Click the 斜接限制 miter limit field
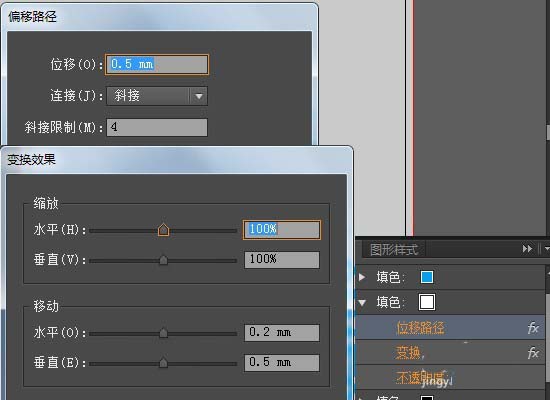The image size is (550, 400). [157, 127]
